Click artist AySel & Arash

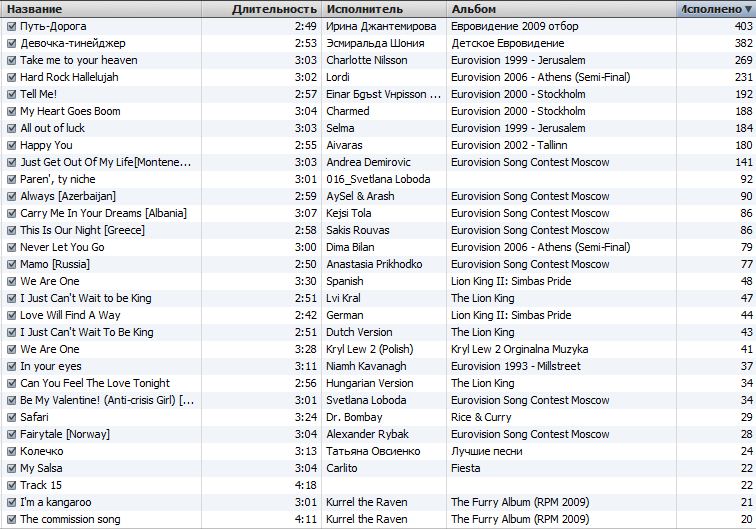360,196
